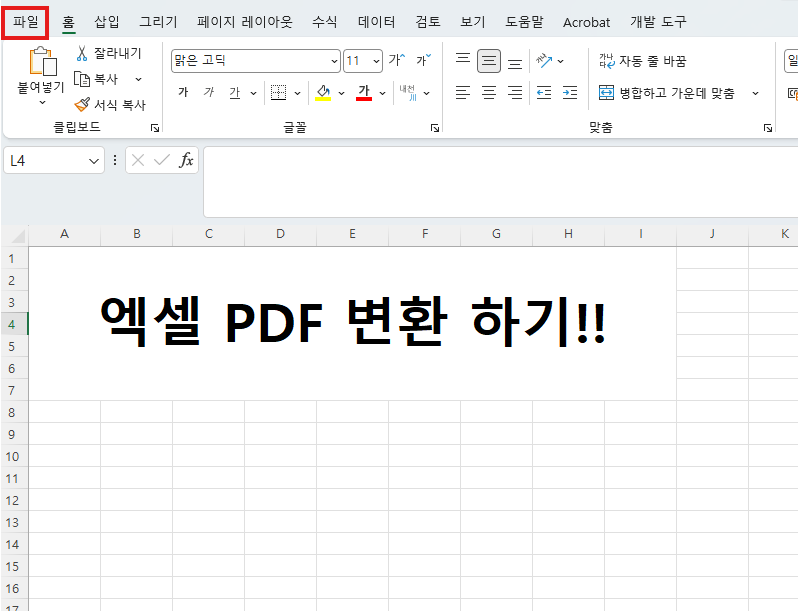Open the 도움말 ribbon tab

click(x=524, y=22)
